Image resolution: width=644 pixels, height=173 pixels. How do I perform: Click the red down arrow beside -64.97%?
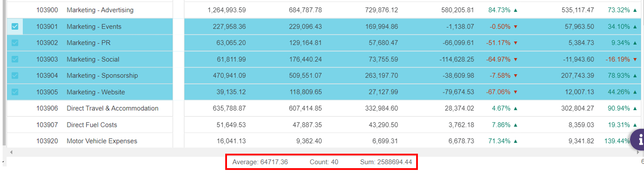516,59
